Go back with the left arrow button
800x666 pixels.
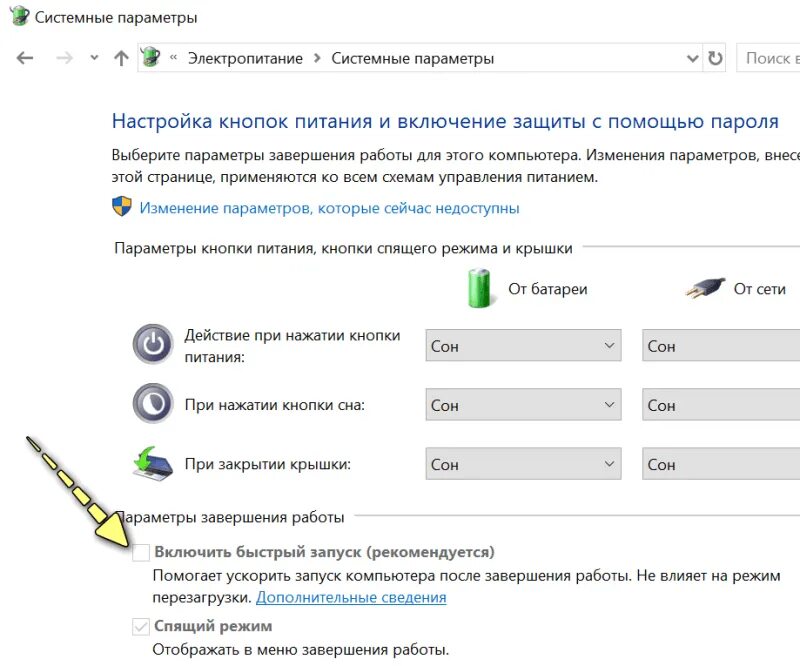pos(24,58)
